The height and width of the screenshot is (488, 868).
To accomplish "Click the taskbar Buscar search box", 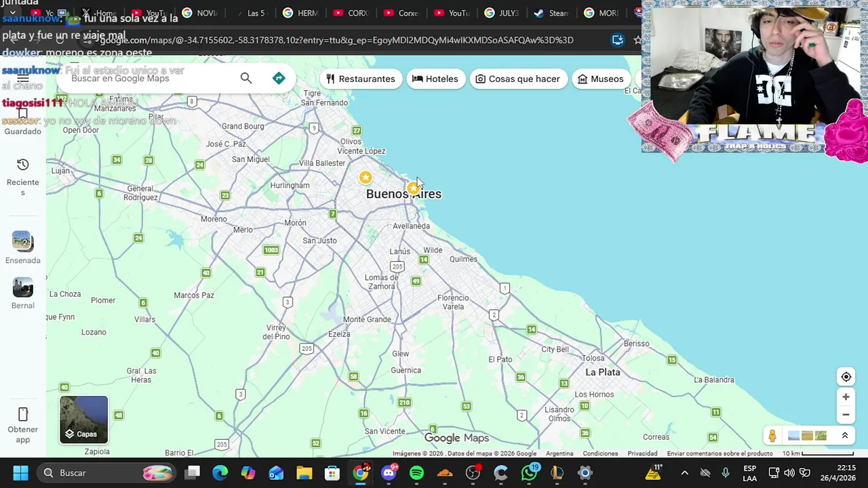I will point(107,473).
